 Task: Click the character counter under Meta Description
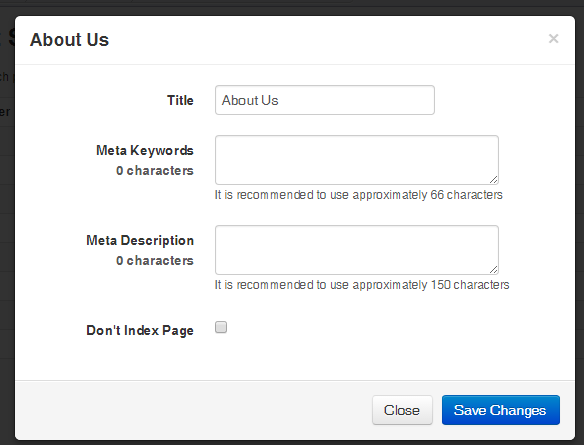coord(155,261)
